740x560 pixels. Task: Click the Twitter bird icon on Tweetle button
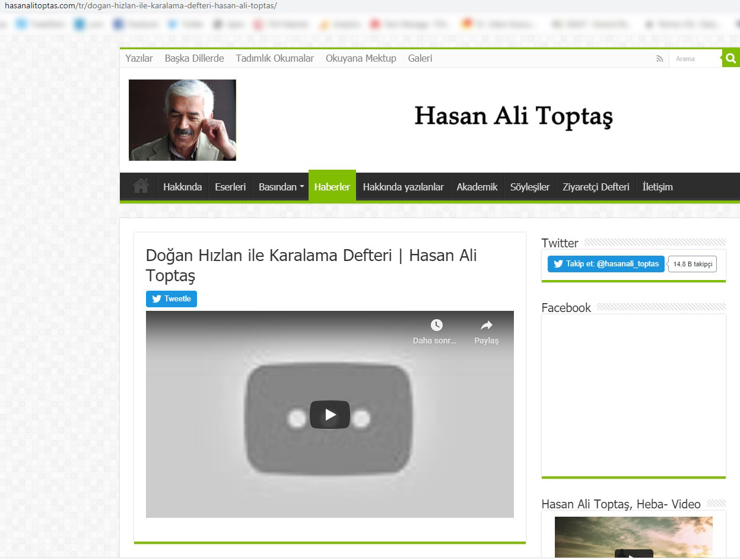[x=157, y=298]
